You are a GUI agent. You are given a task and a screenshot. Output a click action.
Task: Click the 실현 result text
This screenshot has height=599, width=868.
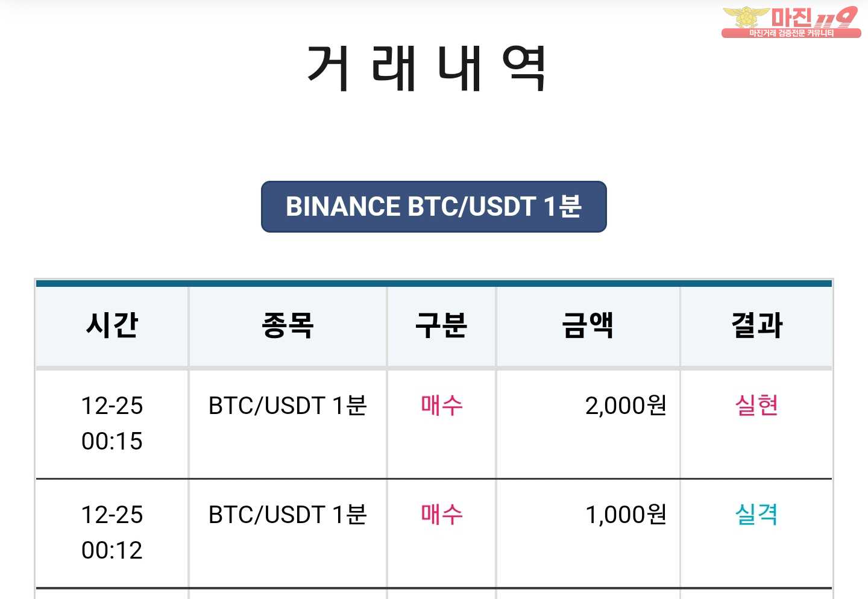tap(756, 405)
